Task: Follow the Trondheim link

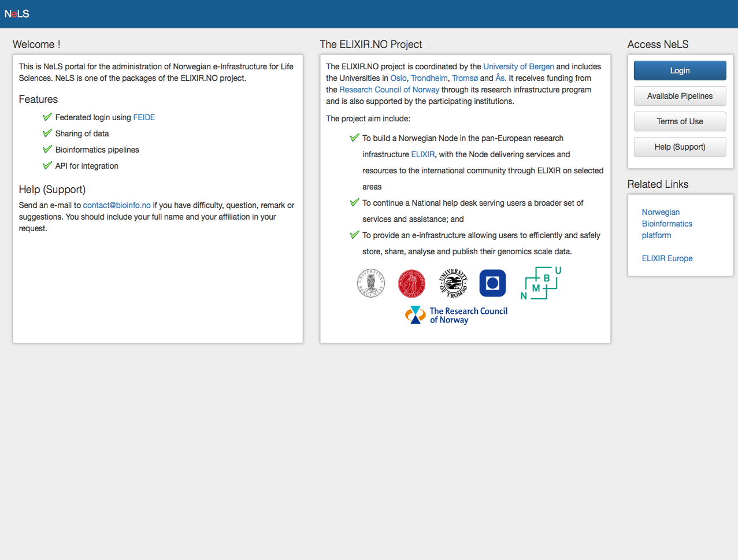Action: click(x=429, y=78)
